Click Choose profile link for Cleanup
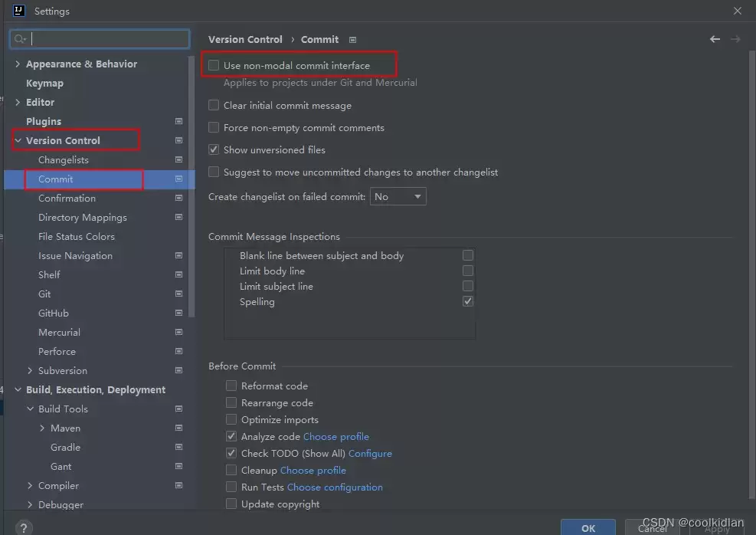 pyautogui.click(x=313, y=471)
